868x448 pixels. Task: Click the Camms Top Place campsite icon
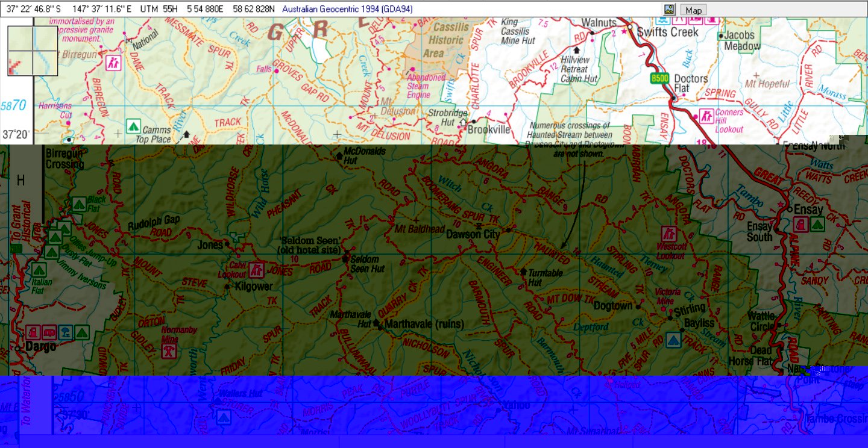[x=133, y=126]
